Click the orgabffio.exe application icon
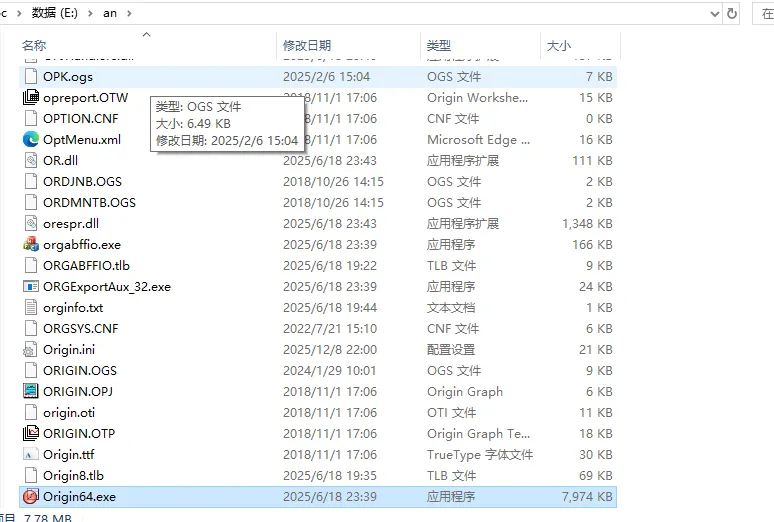This screenshot has height=522, width=774. pyautogui.click(x=31, y=244)
